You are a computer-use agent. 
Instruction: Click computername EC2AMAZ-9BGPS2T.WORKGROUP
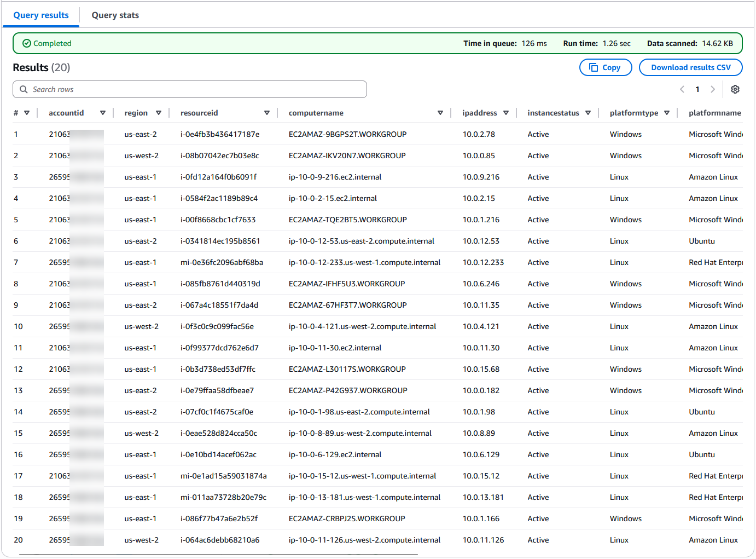347,134
